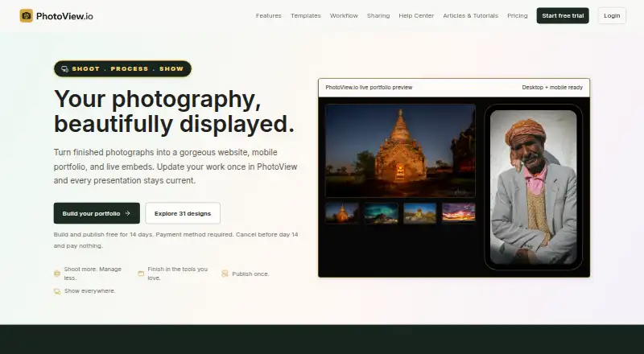Click the arrow icon on Build your portfolio

click(x=127, y=213)
